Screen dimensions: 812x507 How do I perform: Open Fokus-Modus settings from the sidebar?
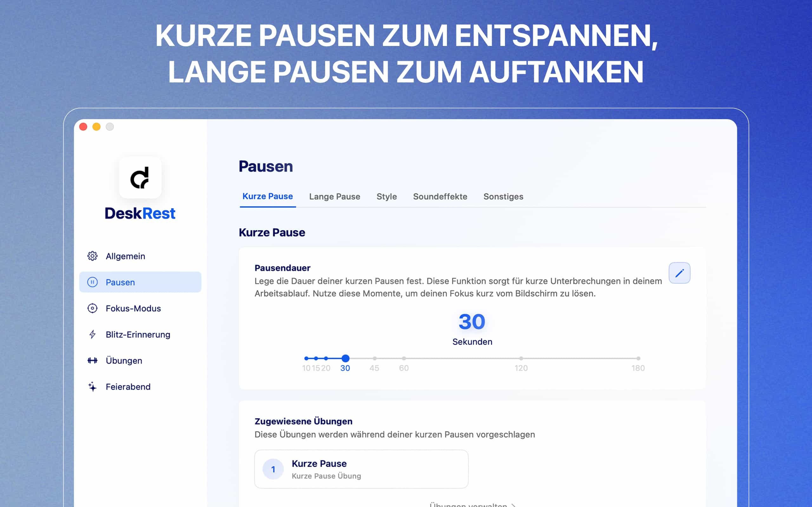click(x=133, y=308)
